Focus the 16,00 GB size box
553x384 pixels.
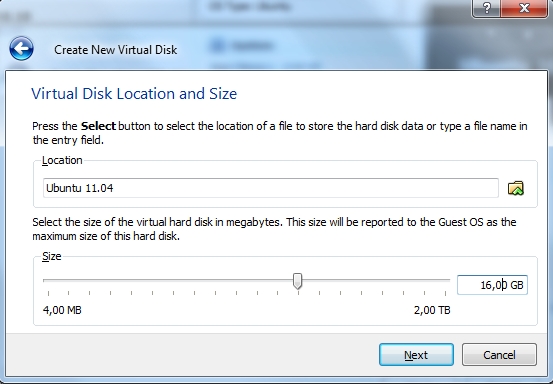492,285
